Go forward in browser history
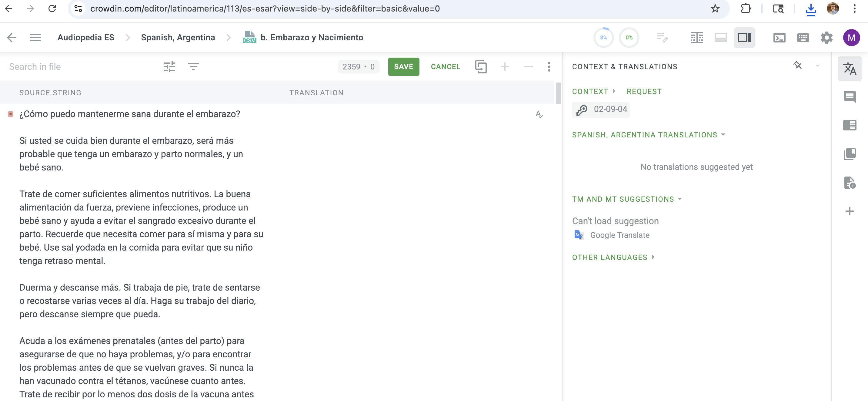The height and width of the screenshot is (401, 868). coord(30,8)
